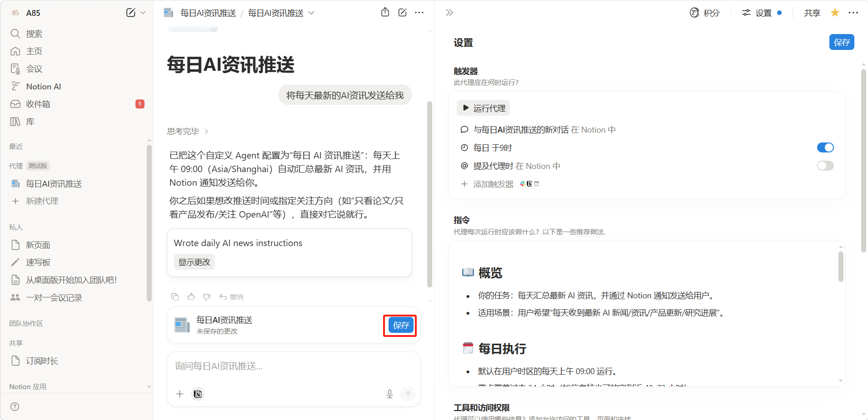This screenshot has height=420, width=868.
Task: Open the chat panel more options menu
Action: pyautogui.click(x=419, y=13)
